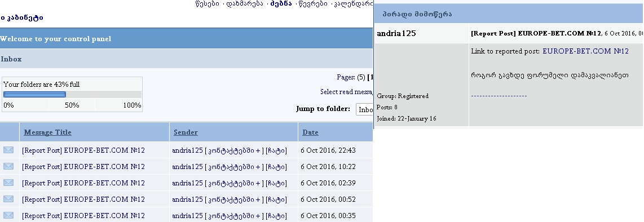The height and width of the screenshot is (222, 644).
Task: Click ჩატი link in first message row
Action: pos(276,150)
